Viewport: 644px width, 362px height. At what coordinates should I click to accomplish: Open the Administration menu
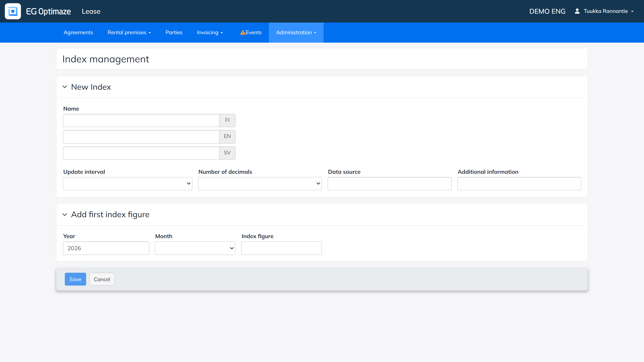coord(296,32)
